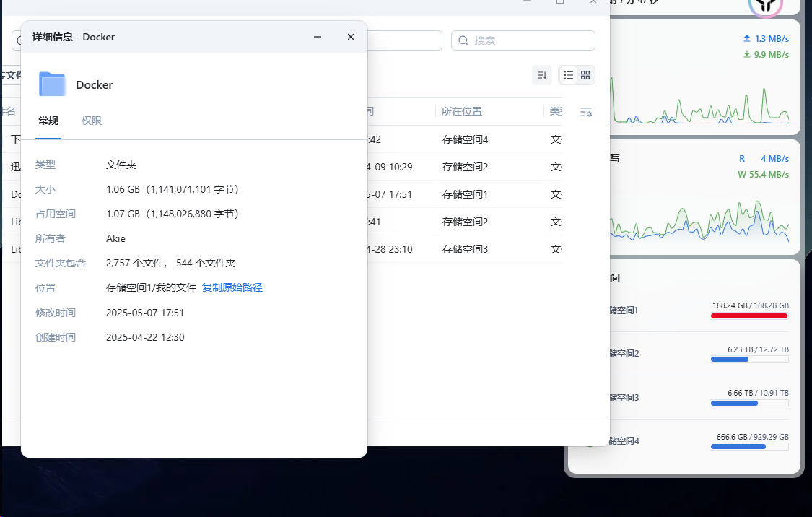The height and width of the screenshot is (517, 812).
Task: Switch to grid view in file manager
Action: click(x=585, y=75)
